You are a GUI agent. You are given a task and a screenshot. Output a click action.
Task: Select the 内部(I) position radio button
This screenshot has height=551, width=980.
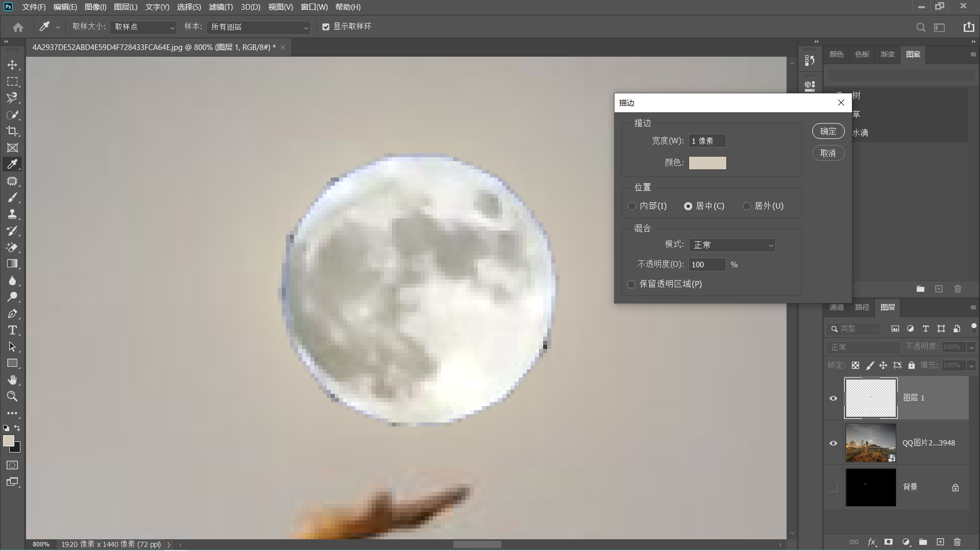point(632,206)
